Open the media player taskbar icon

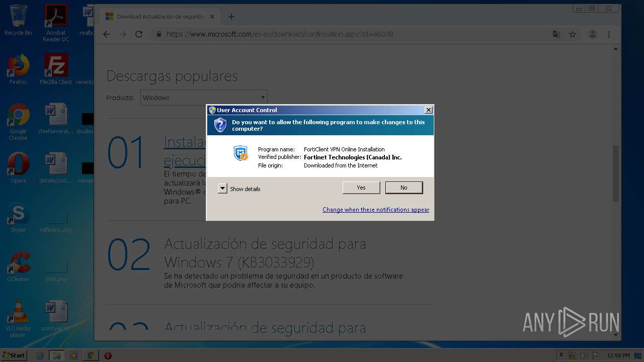pos(74,355)
